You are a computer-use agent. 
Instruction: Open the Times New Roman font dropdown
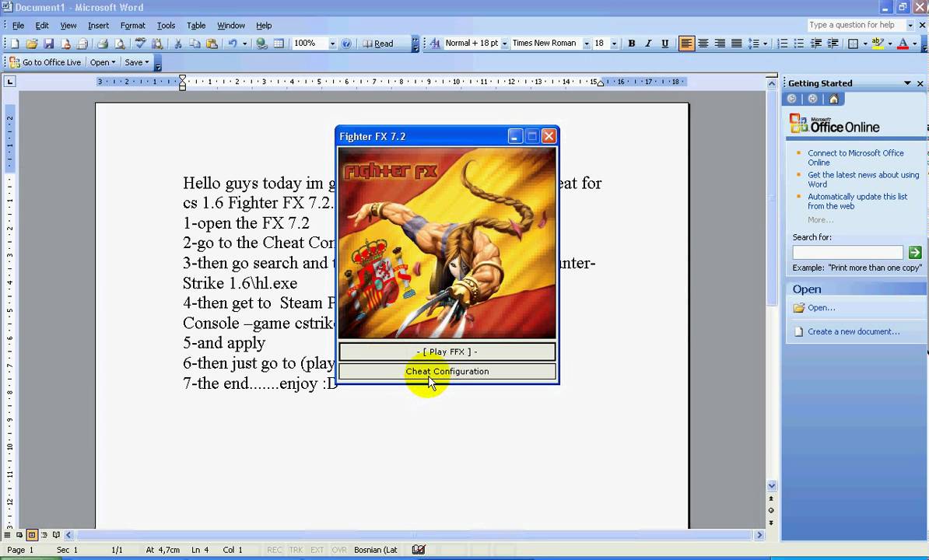pyautogui.click(x=587, y=44)
